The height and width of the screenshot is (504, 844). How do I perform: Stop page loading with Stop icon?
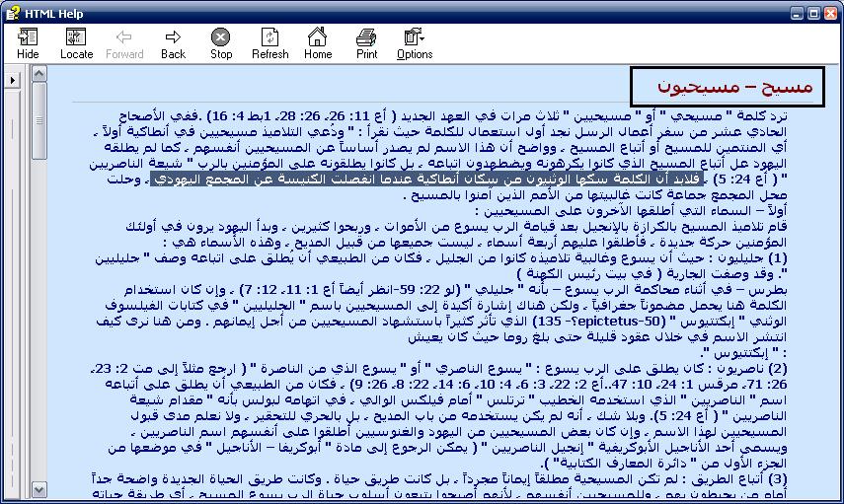(221, 42)
